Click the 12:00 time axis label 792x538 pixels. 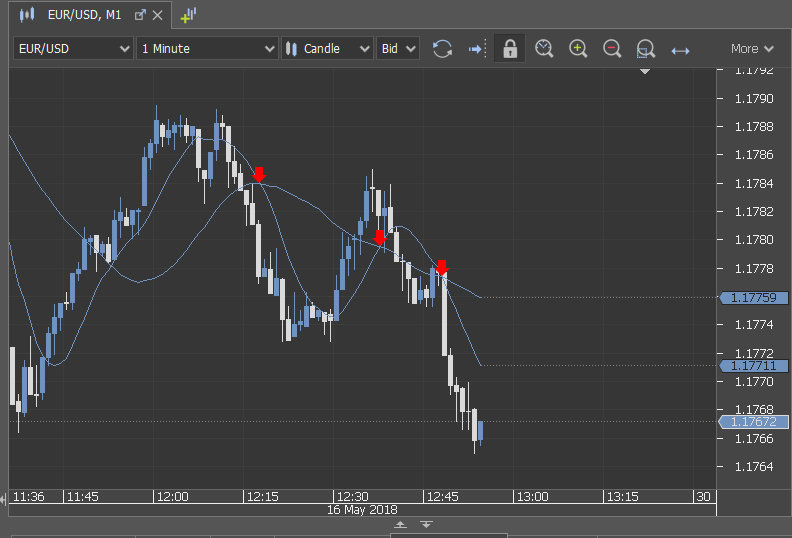pyautogui.click(x=172, y=497)
